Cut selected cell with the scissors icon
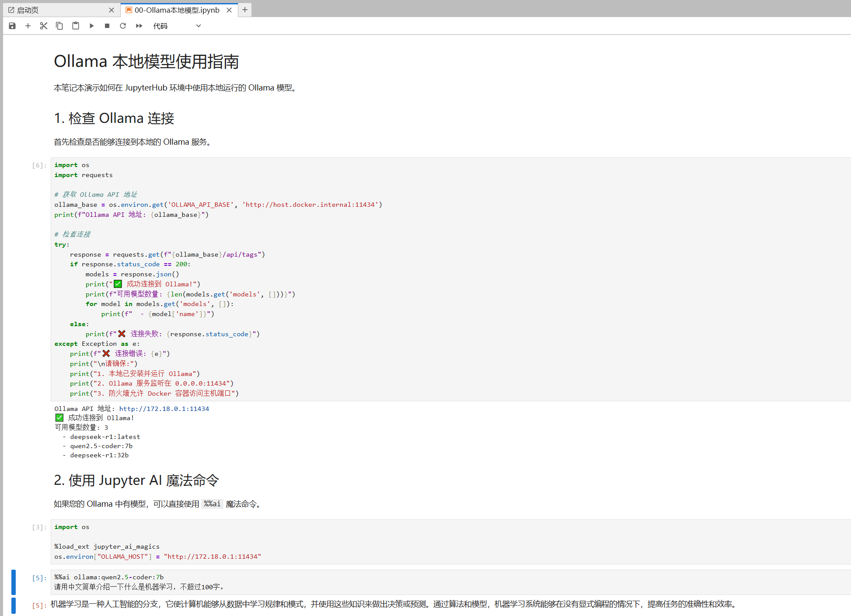This screenshot has width=851, height=616. (x=44, y=26)
